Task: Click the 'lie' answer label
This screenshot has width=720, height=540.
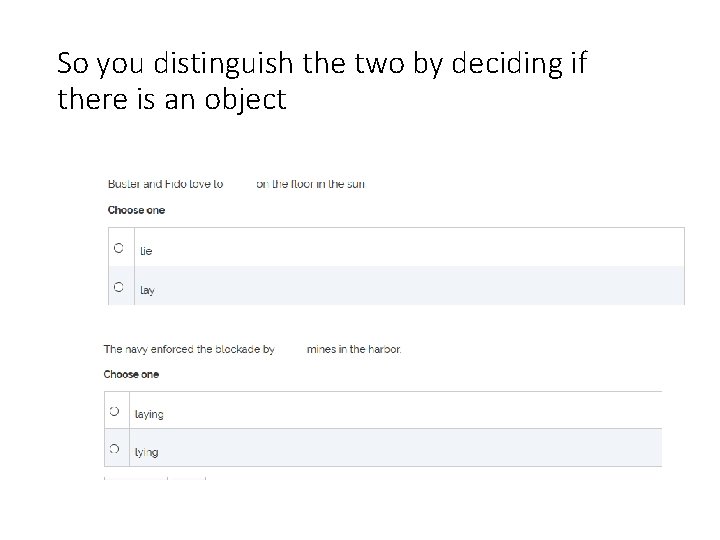Action: (146, 251)
